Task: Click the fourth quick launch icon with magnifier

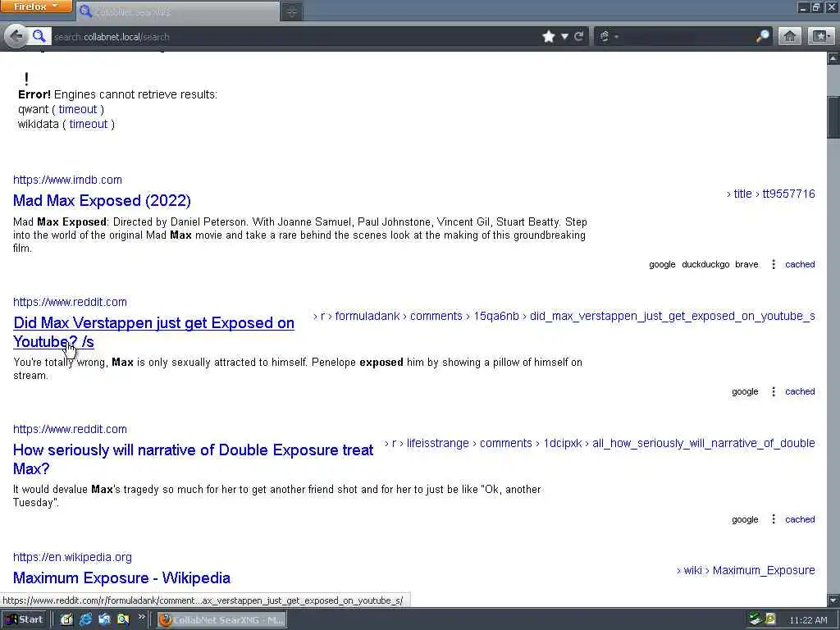Action: [123, 620]
